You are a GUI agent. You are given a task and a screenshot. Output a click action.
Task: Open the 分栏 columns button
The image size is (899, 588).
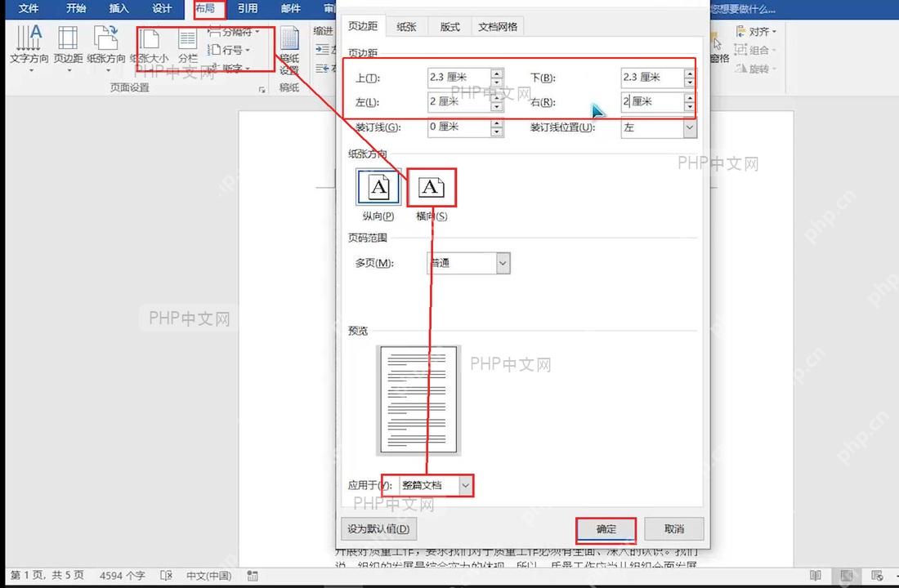[x=187, y=46]
